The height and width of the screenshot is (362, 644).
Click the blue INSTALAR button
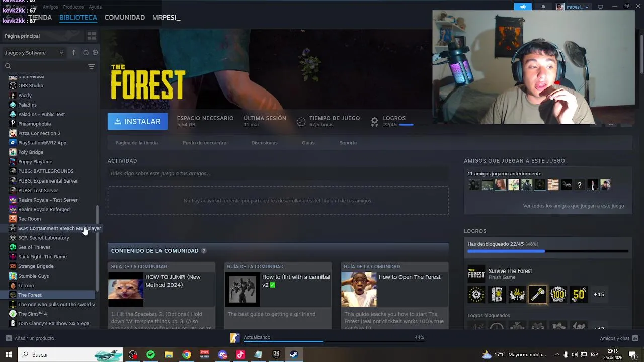137,121
